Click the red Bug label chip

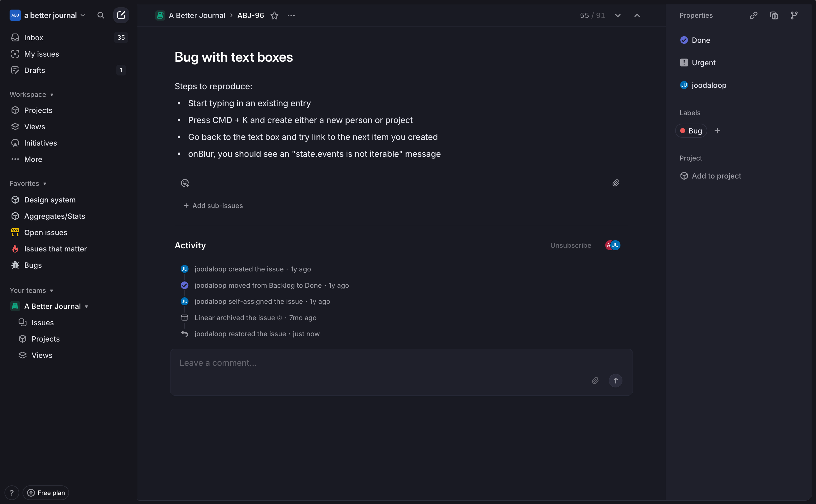[x=691, y=131]
